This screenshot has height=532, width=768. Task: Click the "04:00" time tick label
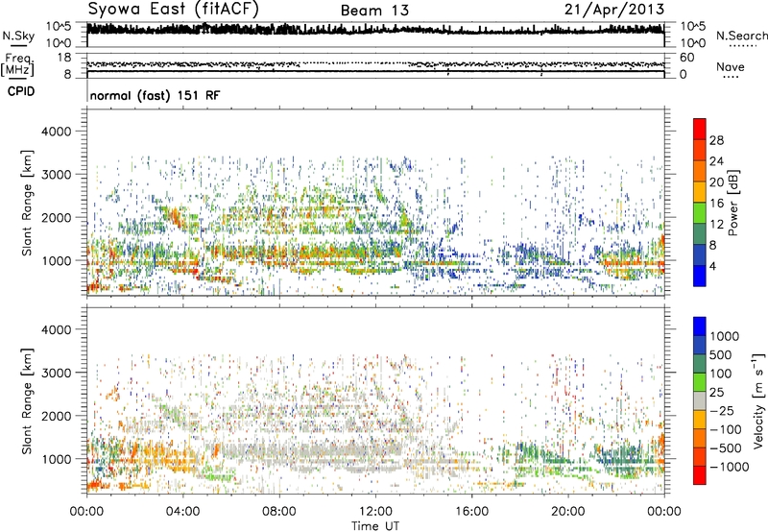pos(182,512)
